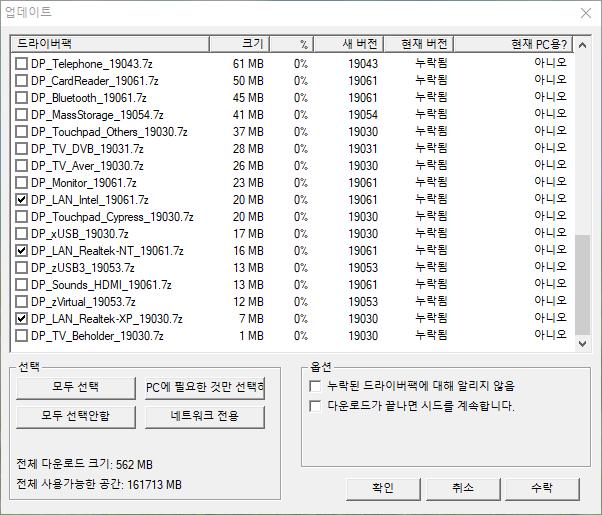Click the 네트워크 전용 button
This screenshot has height=515, width=602.
coord(205,416)
